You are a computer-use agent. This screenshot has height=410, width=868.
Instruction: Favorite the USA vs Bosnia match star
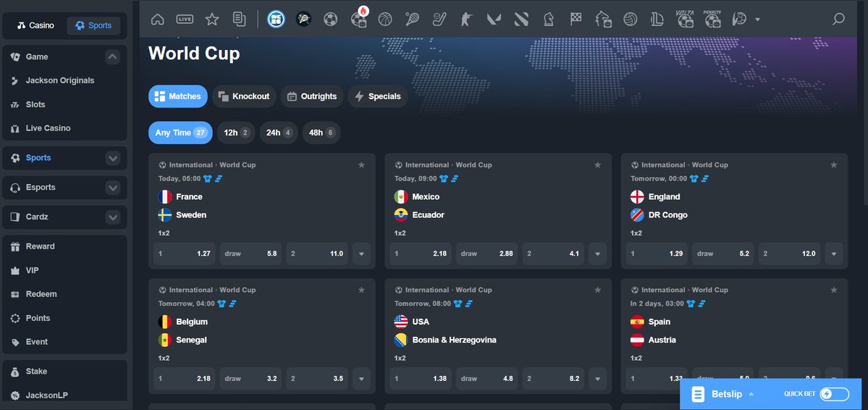pos(598,290)
